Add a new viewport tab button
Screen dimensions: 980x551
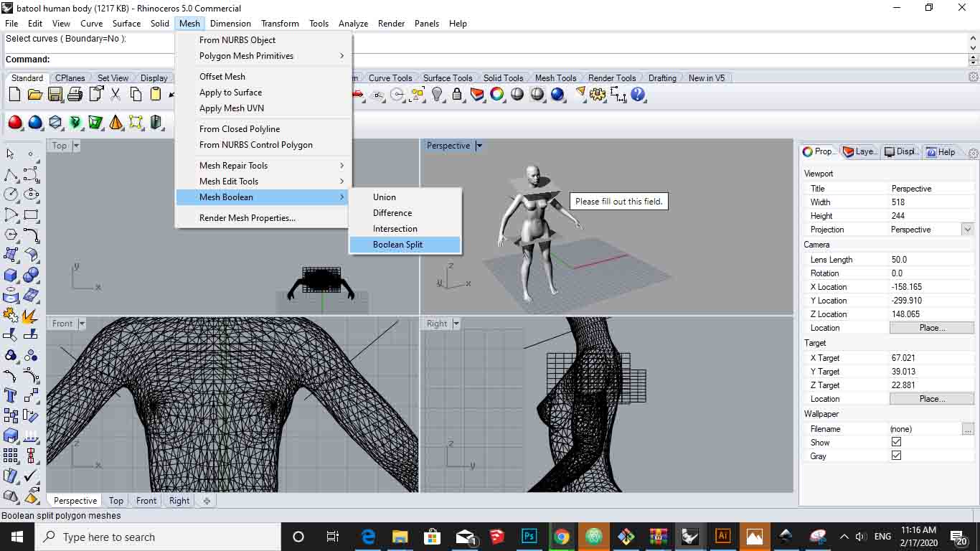[x=207, y=501]
